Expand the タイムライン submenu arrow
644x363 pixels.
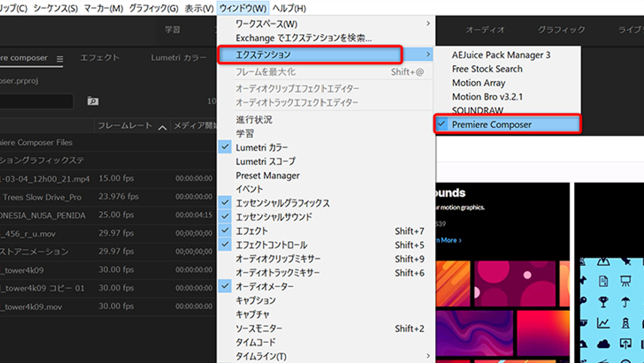click(428, 356)
